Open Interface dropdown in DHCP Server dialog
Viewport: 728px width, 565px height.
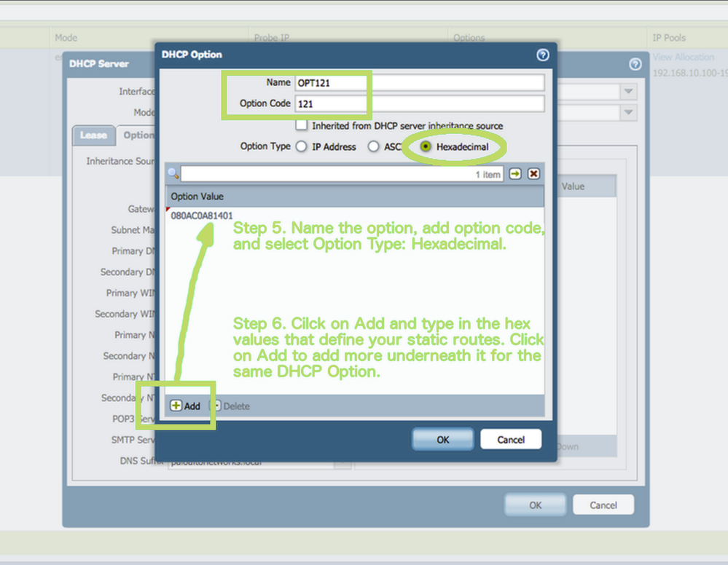pyautogui.click(x=628, y=92)
